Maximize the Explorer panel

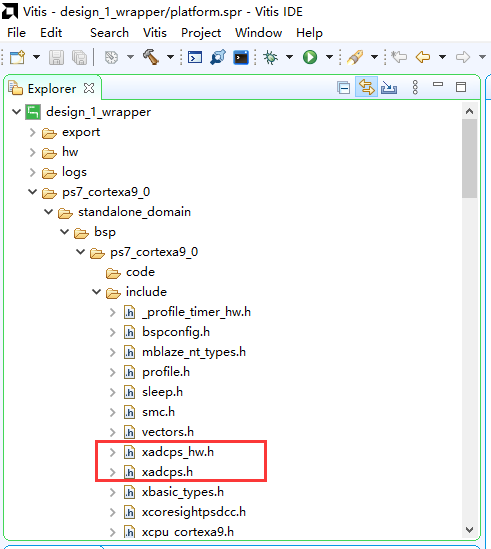coord(461,87)
